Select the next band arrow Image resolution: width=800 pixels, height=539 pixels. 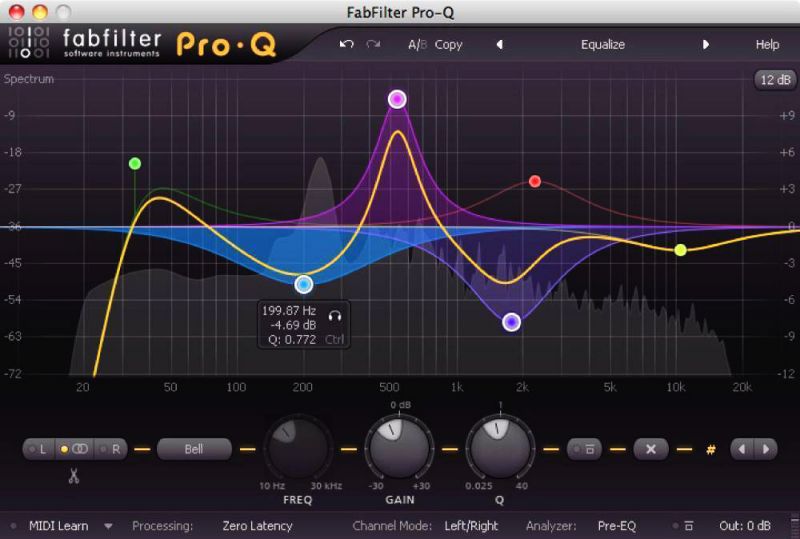point(765,449)
